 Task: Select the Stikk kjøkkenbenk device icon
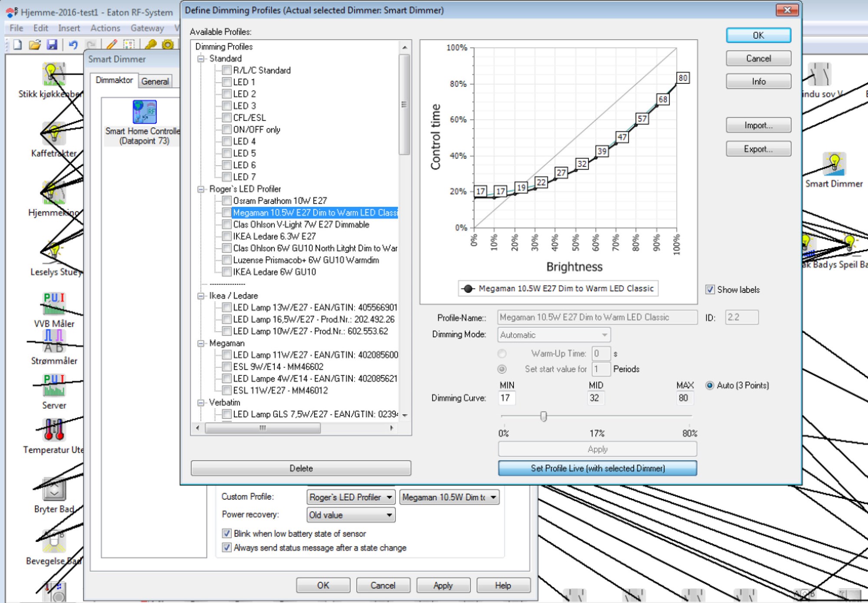[x=54, y=74]
